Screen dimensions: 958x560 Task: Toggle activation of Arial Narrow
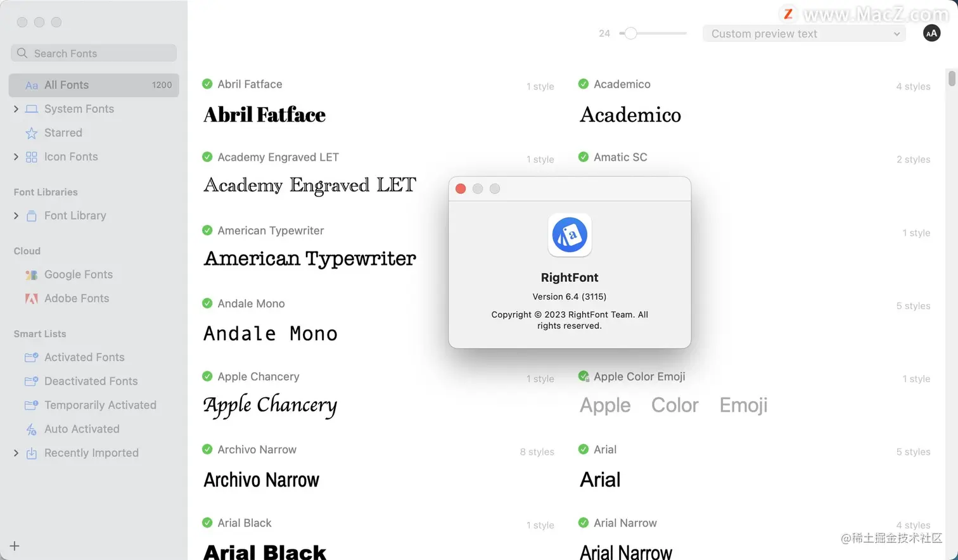pyautogui.click(x=584, y=523)
